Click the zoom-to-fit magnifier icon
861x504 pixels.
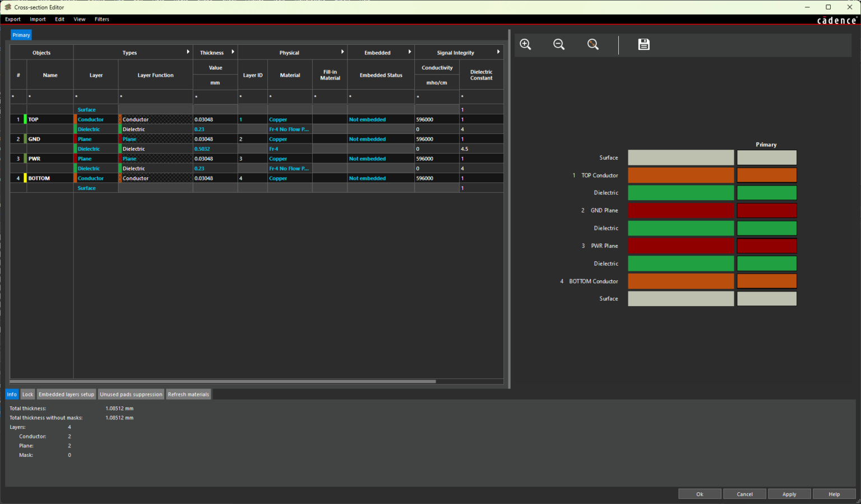click(592, 45)
